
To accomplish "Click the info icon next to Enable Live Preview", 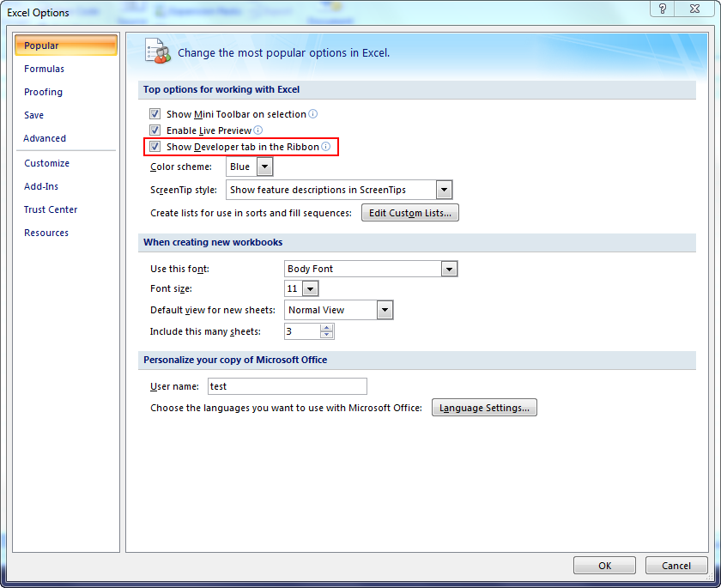I will click(x=258, y=130).
